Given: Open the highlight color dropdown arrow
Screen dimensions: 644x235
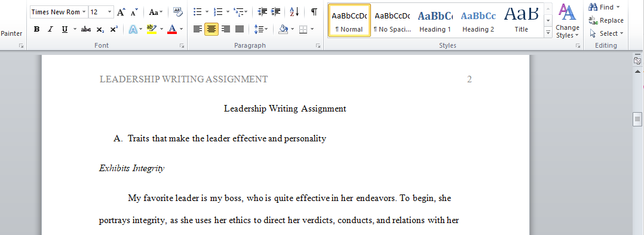Looking at the screenshot, I should click(161, 29).
